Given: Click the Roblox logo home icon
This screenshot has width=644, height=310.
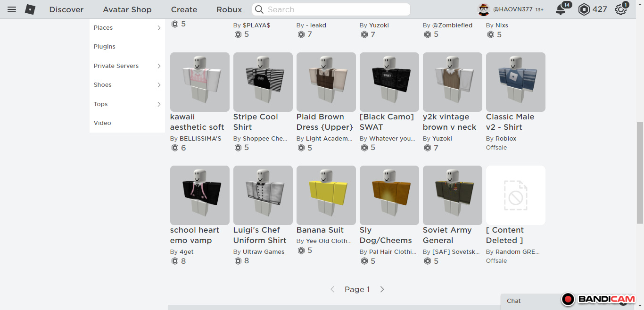Looking at the screenshot, I should [30, 9].
